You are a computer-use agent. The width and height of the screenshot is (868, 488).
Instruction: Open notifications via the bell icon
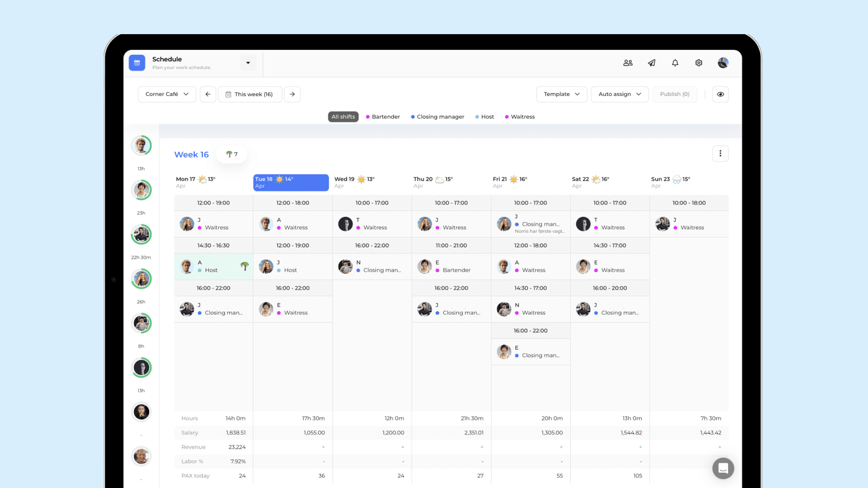point(675,62)
